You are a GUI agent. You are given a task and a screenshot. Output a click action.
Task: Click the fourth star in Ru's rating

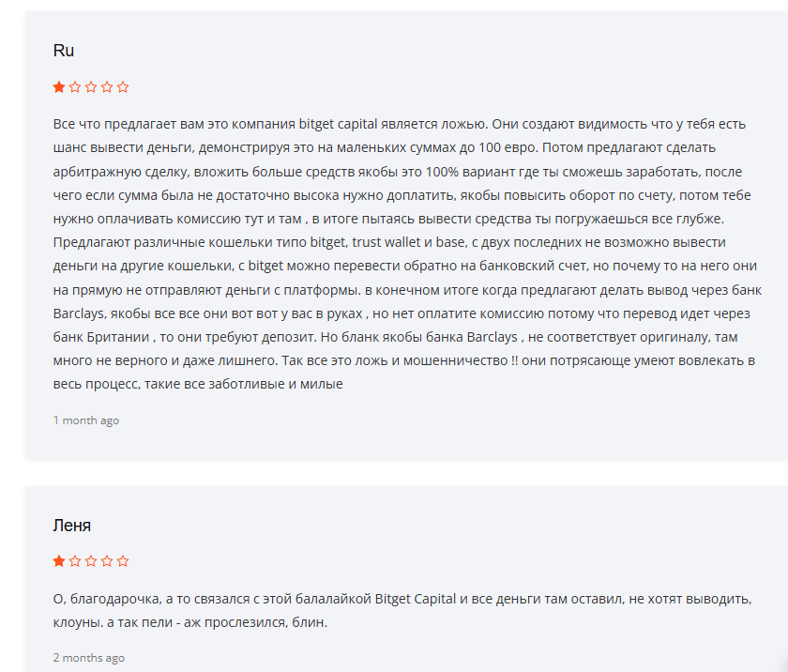point(107,87)
